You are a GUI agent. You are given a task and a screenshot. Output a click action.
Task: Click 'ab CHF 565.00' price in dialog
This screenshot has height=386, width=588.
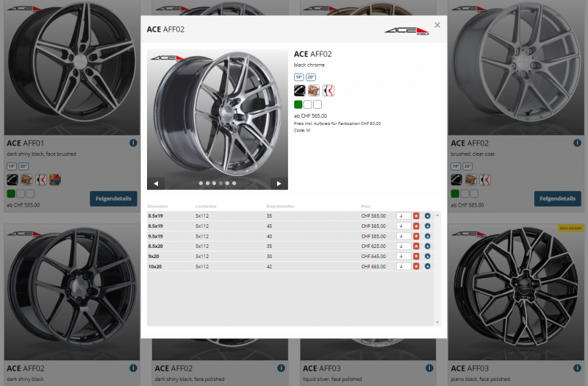[310, 116]
